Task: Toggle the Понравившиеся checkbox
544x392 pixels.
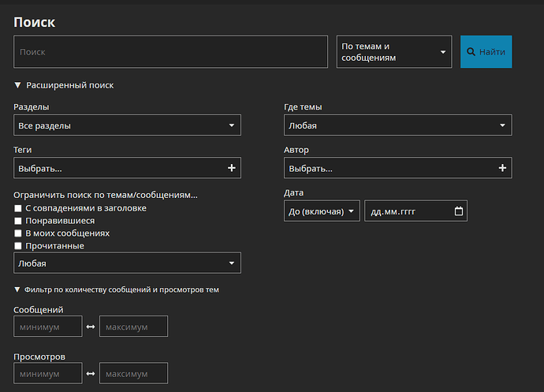Action: [18, 221]
